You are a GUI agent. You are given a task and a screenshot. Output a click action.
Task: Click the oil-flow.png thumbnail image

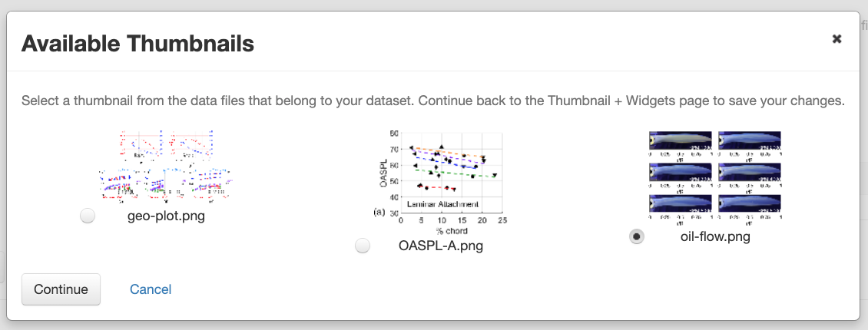click(x=714, y=175)
